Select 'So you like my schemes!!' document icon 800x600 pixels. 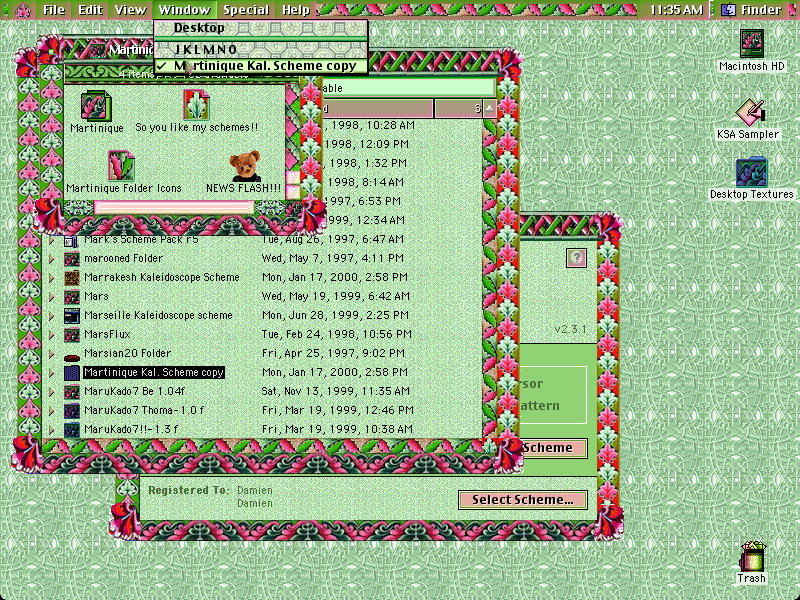196,105
